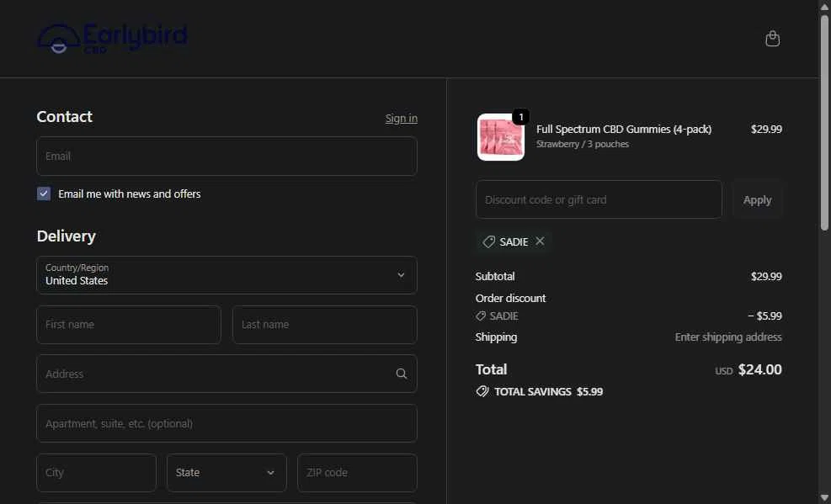
Task: Click the Strawberry / 3 pouches variant text
Action: click(x=583, y=144)
